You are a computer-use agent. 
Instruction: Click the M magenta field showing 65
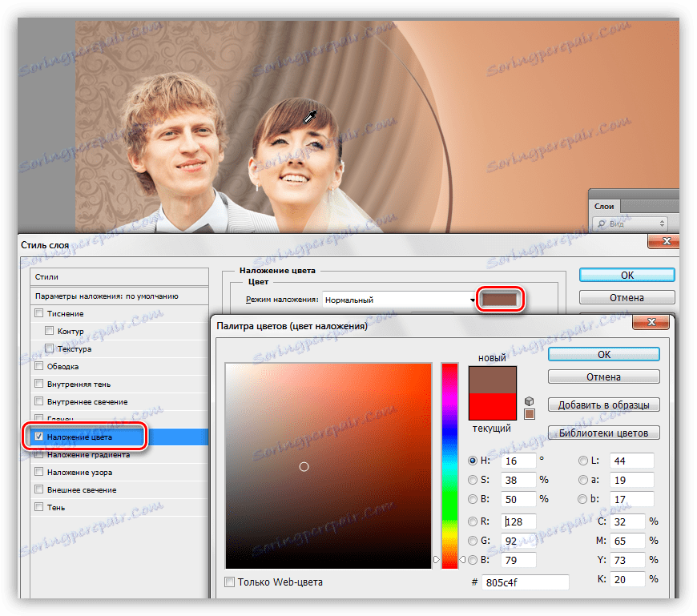pos(627,541)
